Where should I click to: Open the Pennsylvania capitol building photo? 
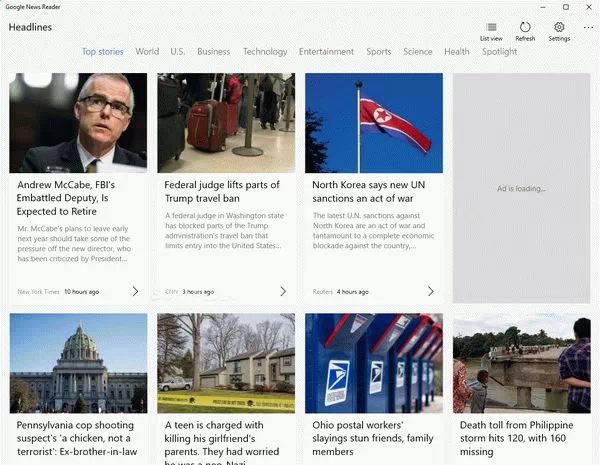click(78, 363)
